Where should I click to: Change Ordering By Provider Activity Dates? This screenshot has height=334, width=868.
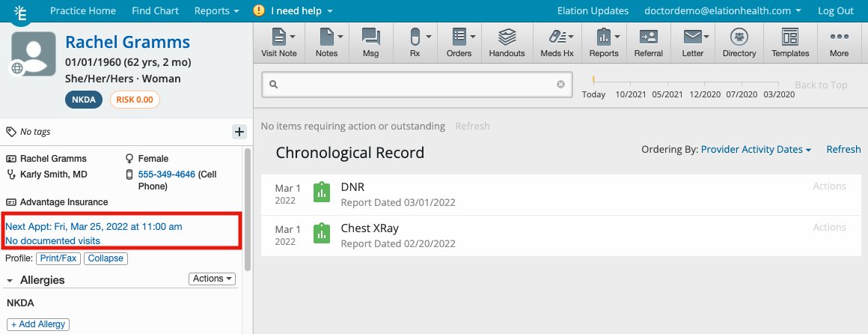(756, 150)
